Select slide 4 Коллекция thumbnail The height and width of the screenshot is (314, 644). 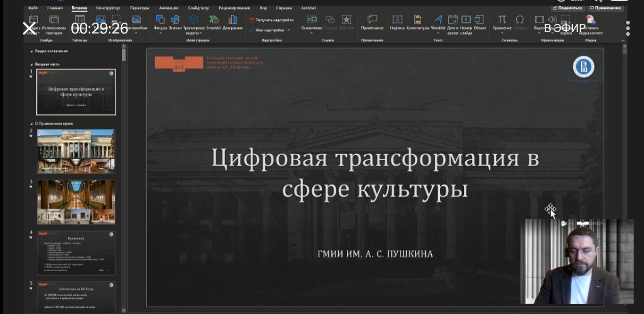[x=76, y=253]
